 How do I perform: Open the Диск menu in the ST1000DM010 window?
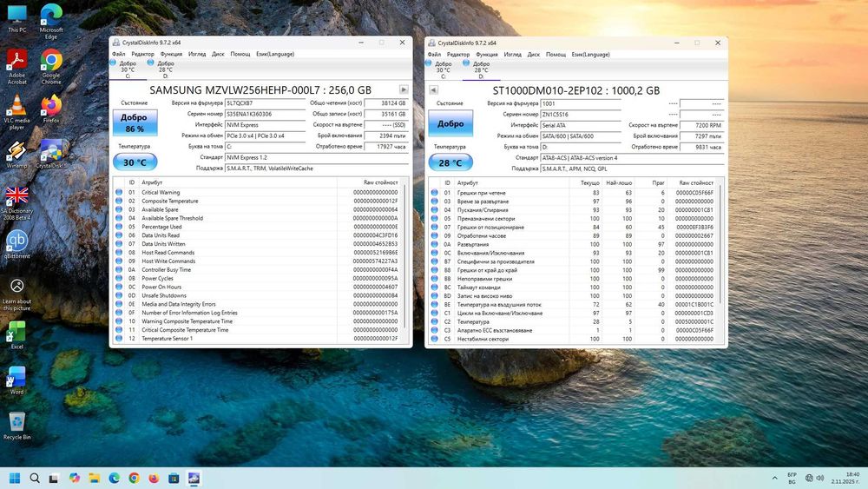534,54
